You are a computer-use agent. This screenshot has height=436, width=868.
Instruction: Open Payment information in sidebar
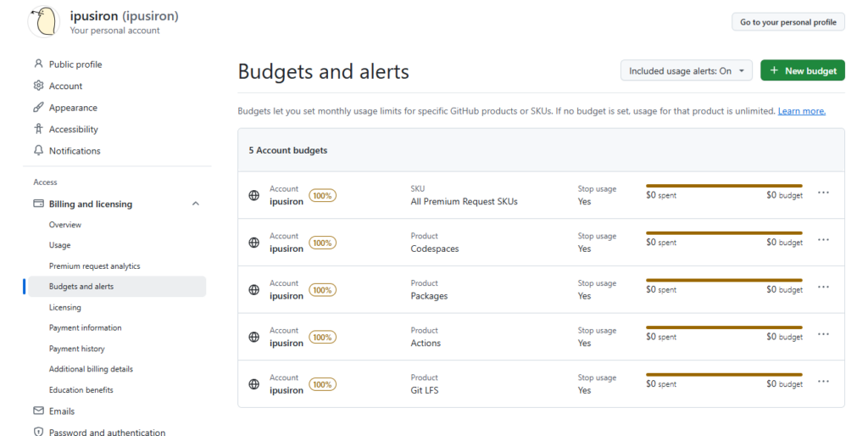(85, 328)
